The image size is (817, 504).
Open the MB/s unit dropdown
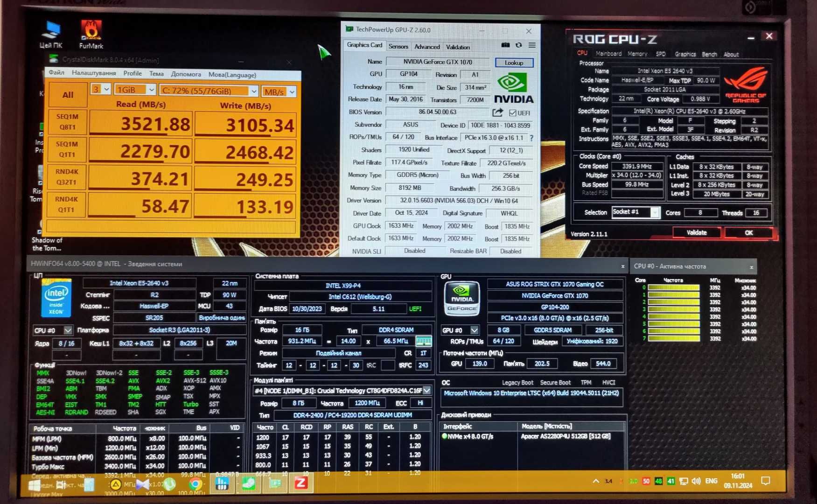(x=279, y=91)
